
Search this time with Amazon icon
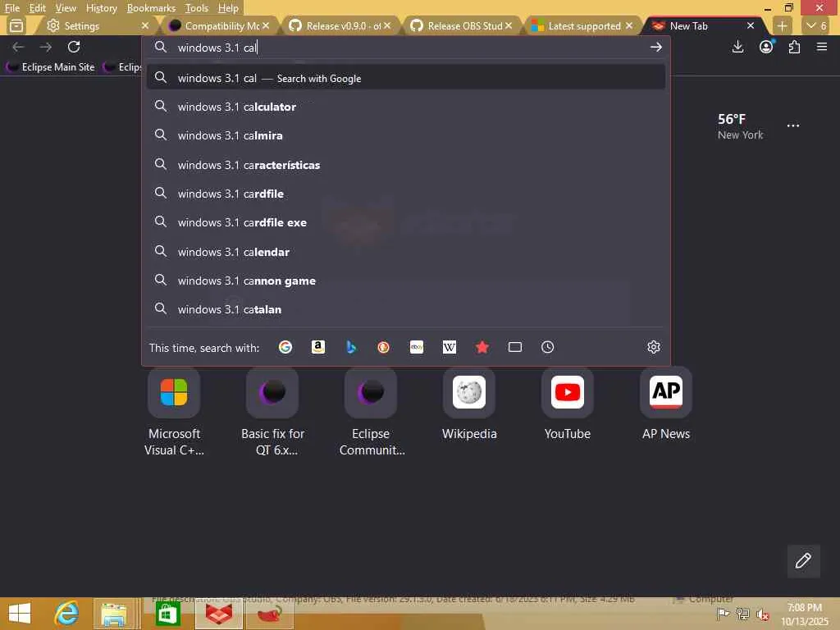click(318, 347)
